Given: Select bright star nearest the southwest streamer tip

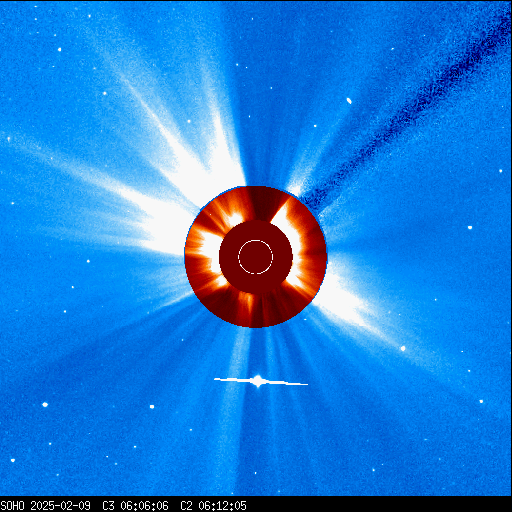Looking at the screenshot, I should (403, 349).
